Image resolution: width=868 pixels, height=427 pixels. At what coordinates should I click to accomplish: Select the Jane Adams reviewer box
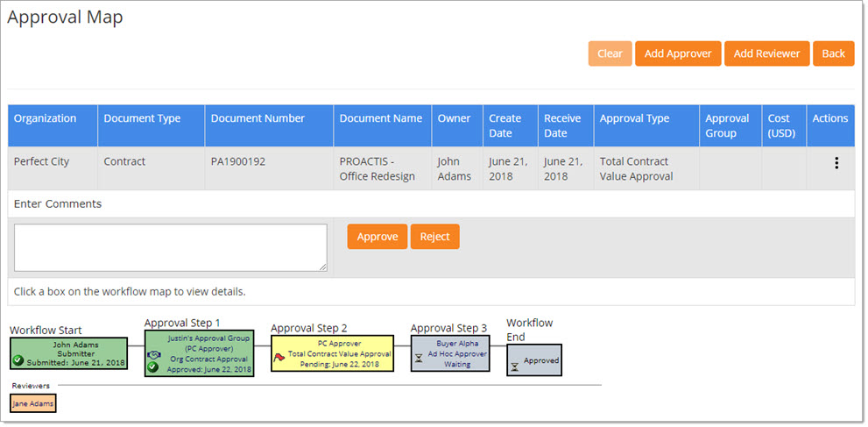pyautogui.click(x=33, y=403)
